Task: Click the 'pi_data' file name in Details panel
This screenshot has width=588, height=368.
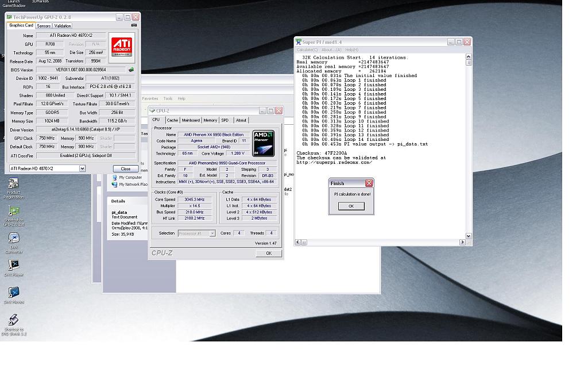Action: pos(119,212)
